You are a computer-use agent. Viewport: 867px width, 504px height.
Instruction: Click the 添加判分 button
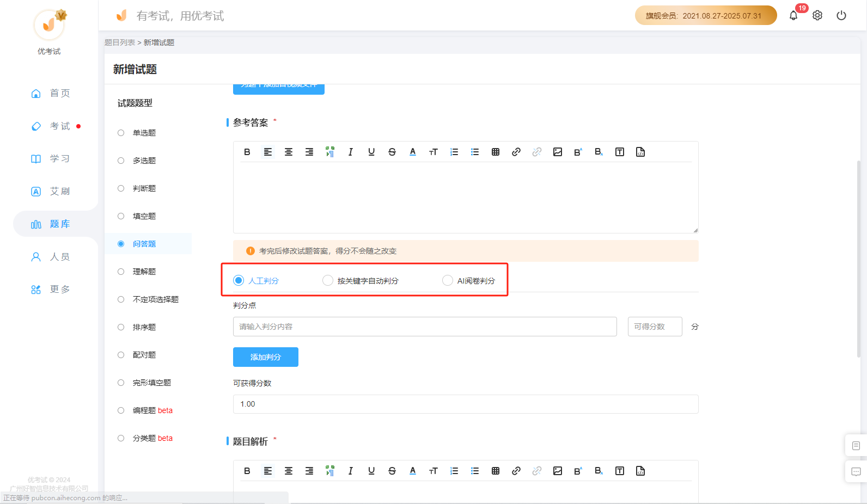[266, 357]
